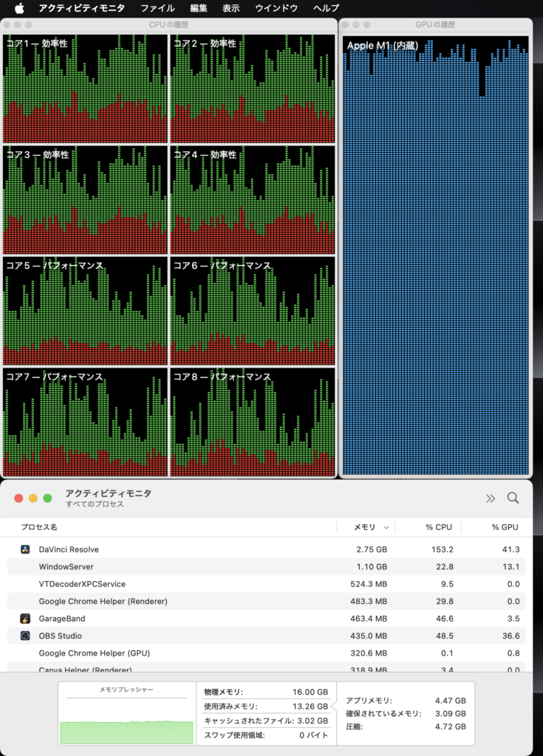Open the アクティビティモニタ application menu
This screenshot has width=543, height=756.
click(81, 7)
